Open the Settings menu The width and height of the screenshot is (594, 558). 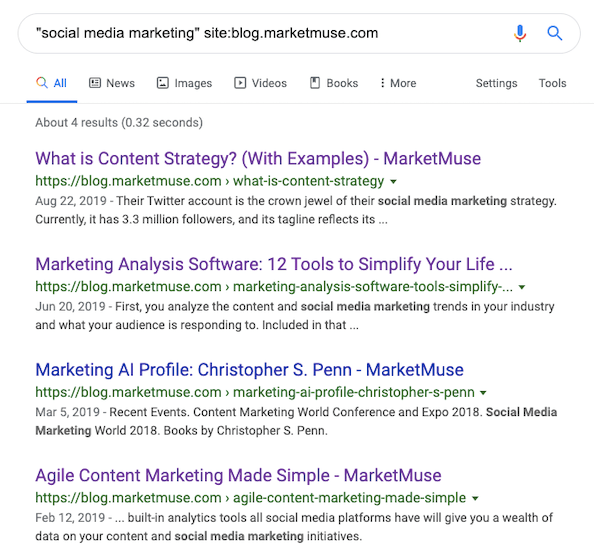pyautogui.click(x=496, y=83)
